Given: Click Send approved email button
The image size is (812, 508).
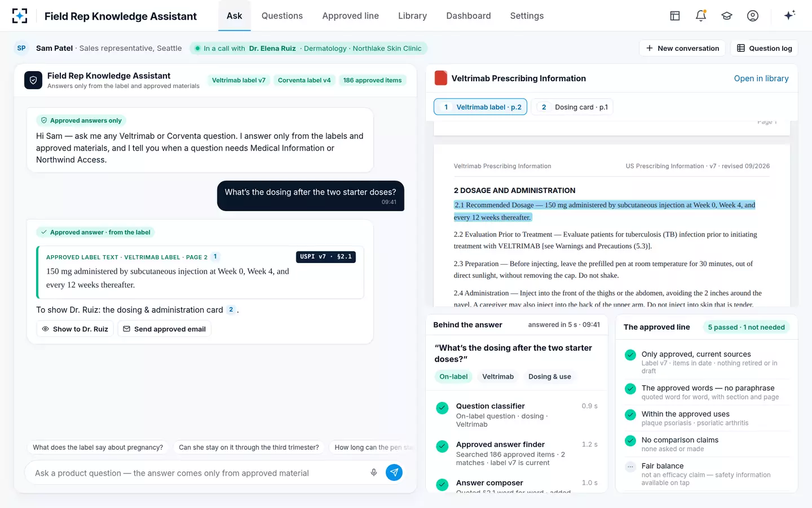Looking at the screenshot, I should pos(164,329).
